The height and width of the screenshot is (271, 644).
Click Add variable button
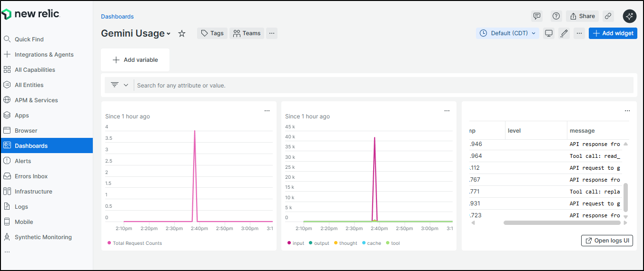pyautogui.click(x=135, y=60)
